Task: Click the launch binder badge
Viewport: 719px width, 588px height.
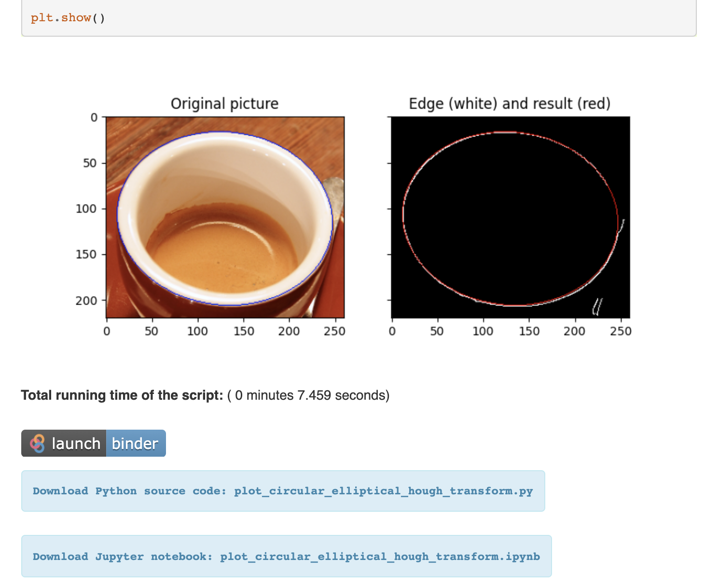Action: click(94, 443)
